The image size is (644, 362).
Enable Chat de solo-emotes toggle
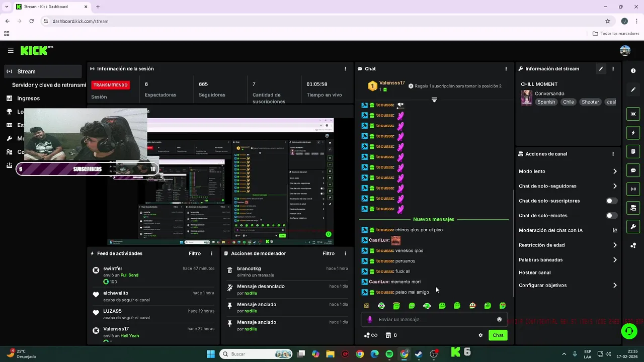tap(611, 216)
